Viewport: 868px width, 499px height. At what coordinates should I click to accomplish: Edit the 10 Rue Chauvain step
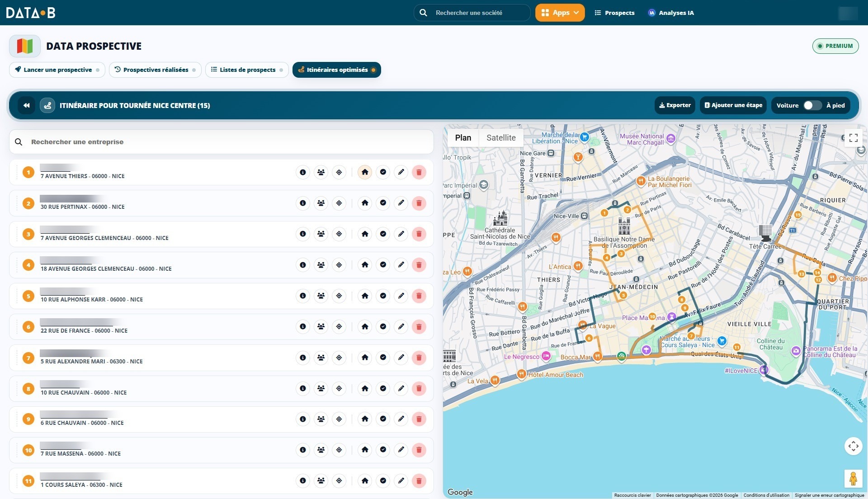[x=401, y=388]
